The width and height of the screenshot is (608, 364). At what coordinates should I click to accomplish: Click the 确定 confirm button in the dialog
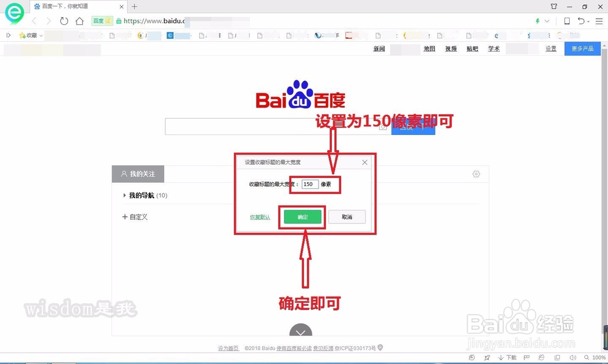302,216
